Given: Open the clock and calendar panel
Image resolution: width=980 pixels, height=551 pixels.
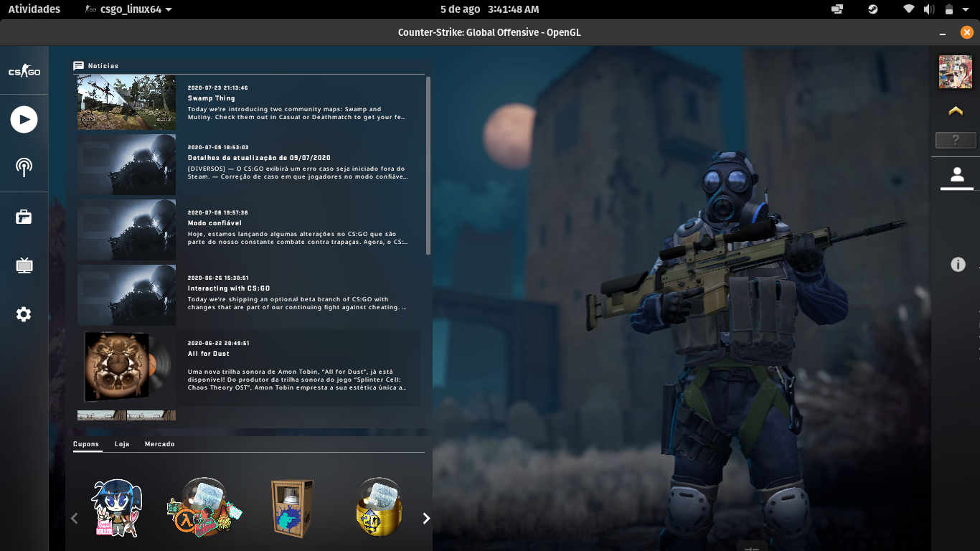Looking at the screenshot, I should pyautogui.click(x=490, y=9).
